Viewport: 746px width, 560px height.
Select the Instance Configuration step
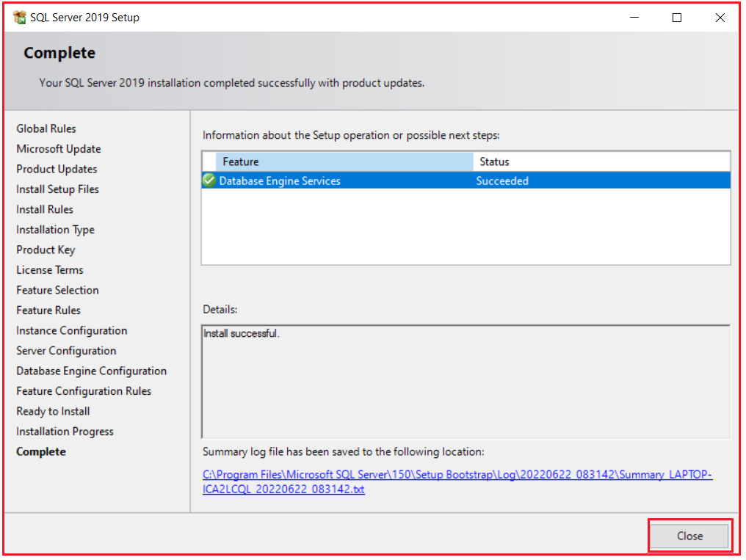pos(72,330)
